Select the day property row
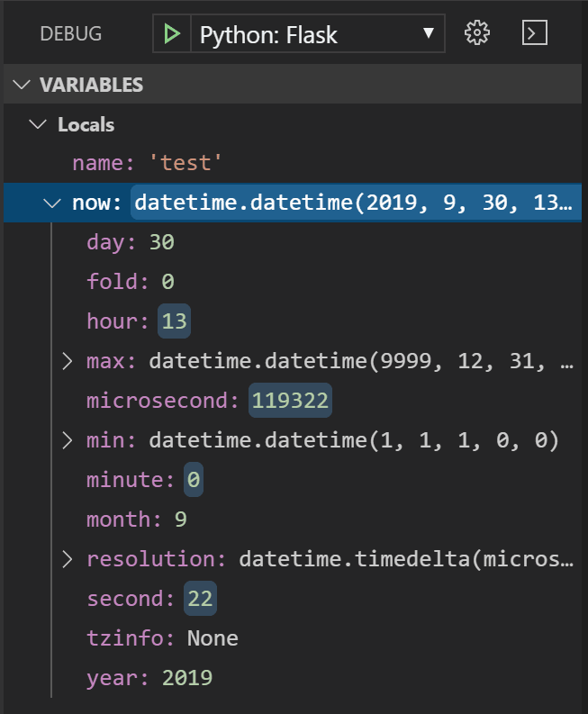 pos(131,242)
